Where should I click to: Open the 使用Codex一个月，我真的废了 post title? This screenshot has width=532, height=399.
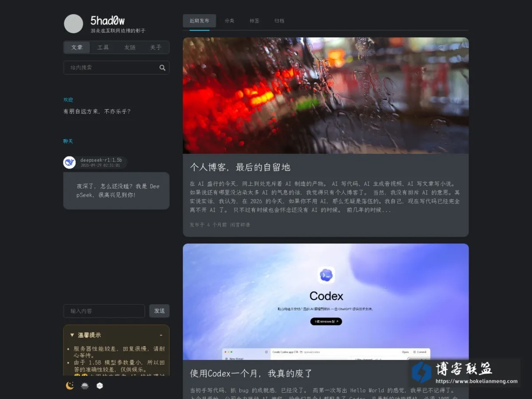click(251, 373)
